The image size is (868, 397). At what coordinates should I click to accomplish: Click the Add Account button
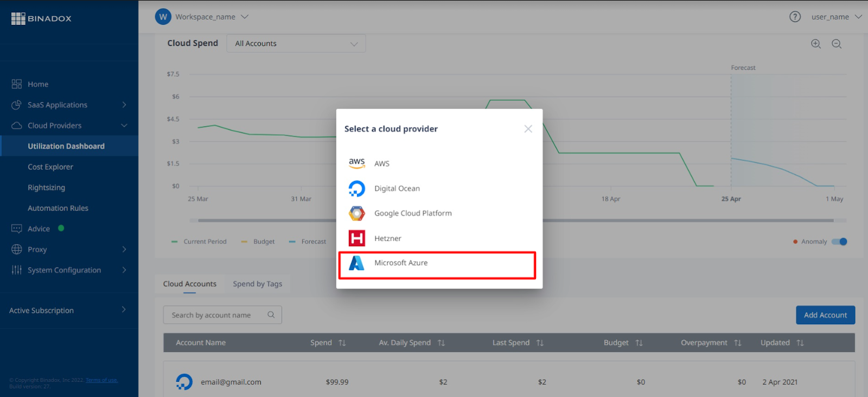[825, 315]
